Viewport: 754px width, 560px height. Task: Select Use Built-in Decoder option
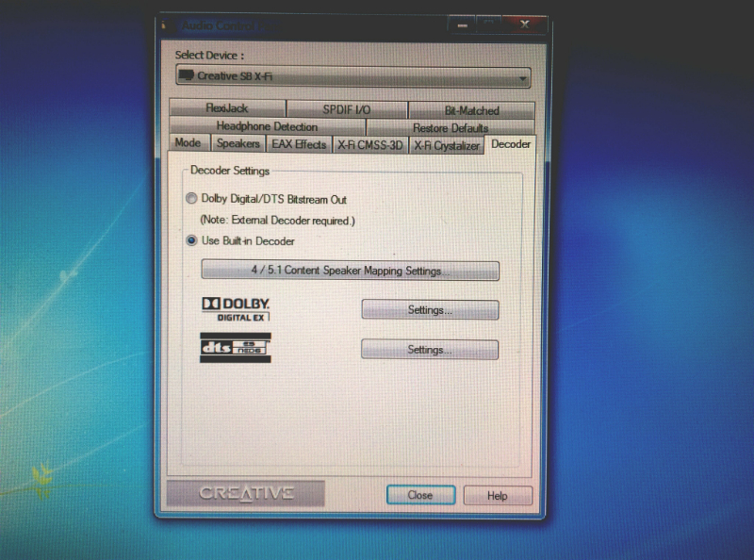[x=240, y=240]
